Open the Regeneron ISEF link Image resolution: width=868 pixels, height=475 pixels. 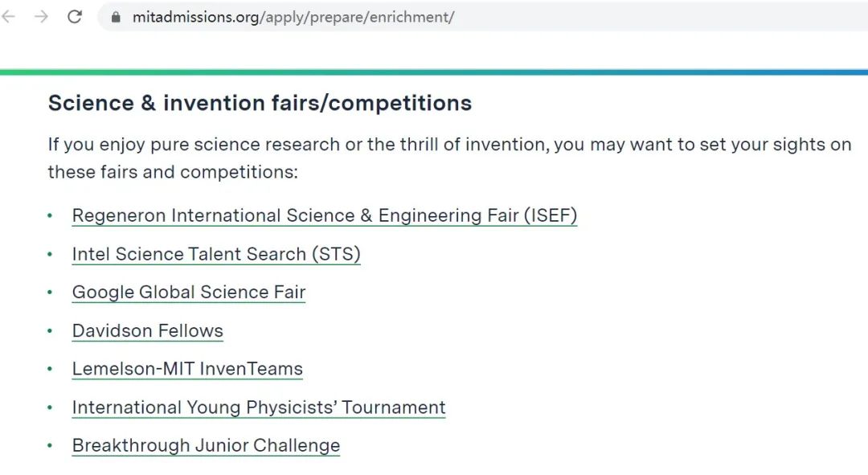(325, 215)
